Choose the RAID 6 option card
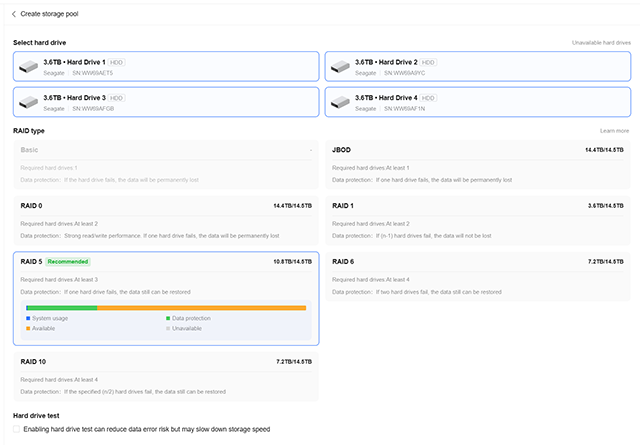Screen dimensions: 640x445 478,274
